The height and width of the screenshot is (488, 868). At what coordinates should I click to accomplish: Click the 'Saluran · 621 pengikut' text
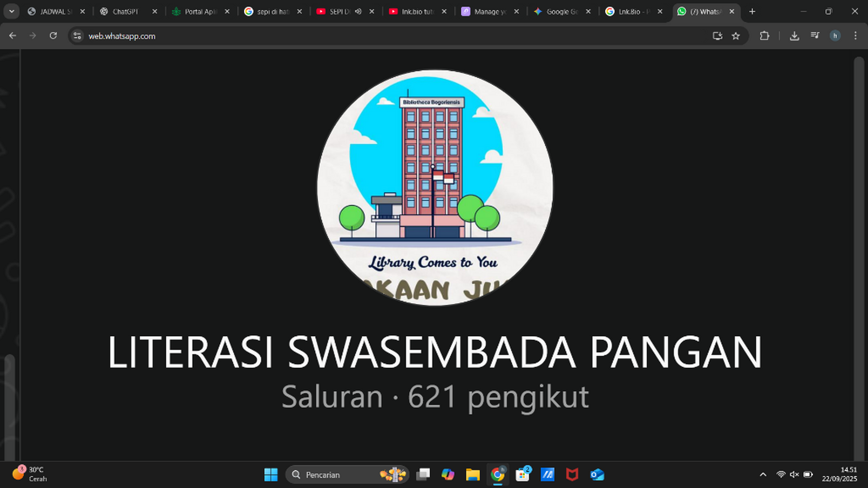click(435, 396)
